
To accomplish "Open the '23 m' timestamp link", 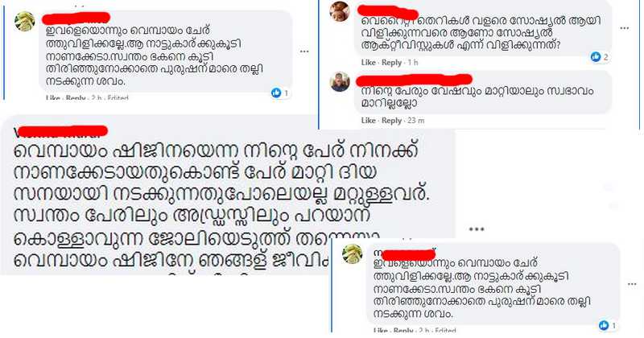I will pos(416,121).
